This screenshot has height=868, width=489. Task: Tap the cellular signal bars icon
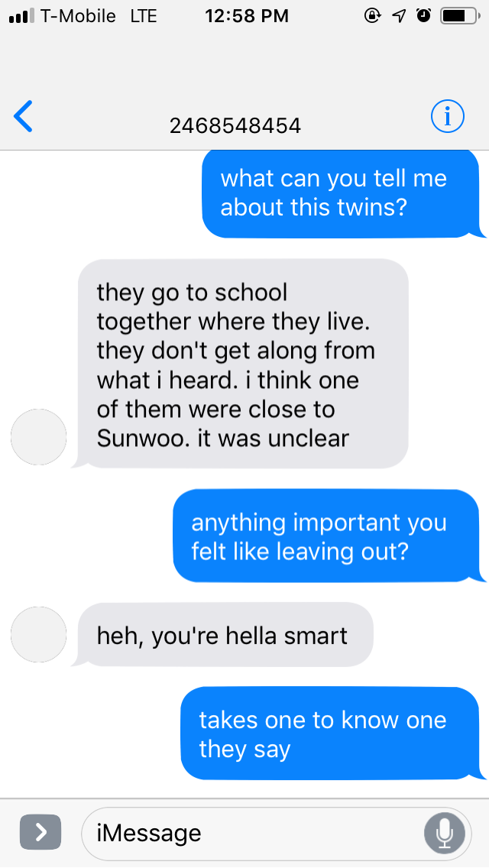pos(21,16)
